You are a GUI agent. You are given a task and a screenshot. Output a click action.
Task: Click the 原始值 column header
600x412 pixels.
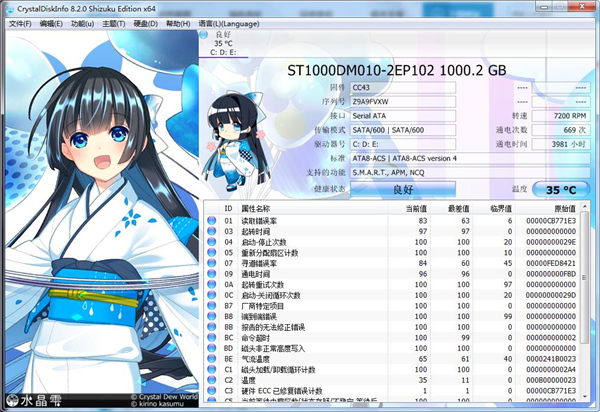tap(548, 208)
